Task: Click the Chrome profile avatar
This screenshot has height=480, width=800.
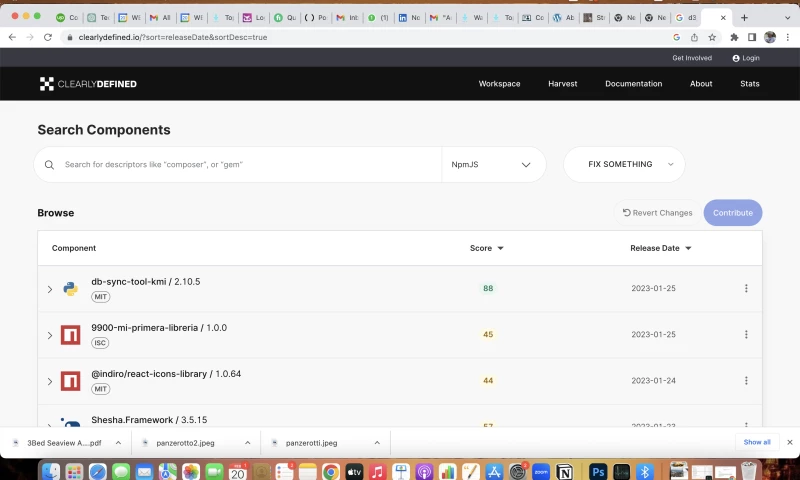Action: tap(770, 37)
